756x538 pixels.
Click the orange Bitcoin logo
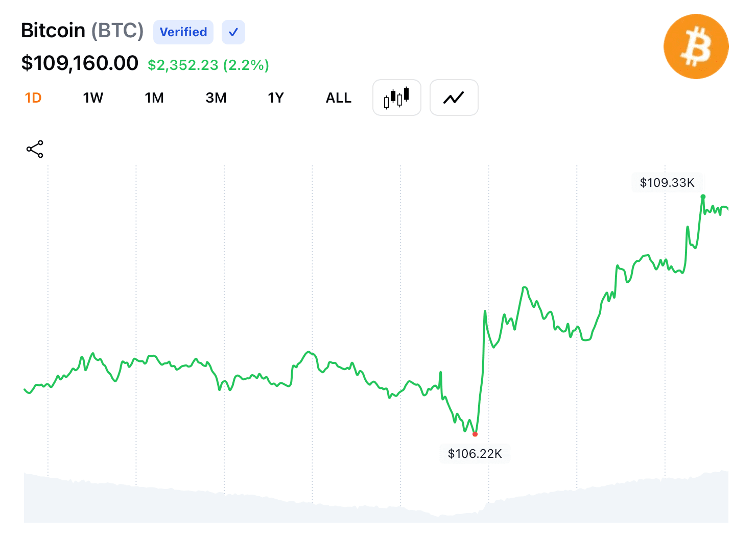click(x=696, y=46)
